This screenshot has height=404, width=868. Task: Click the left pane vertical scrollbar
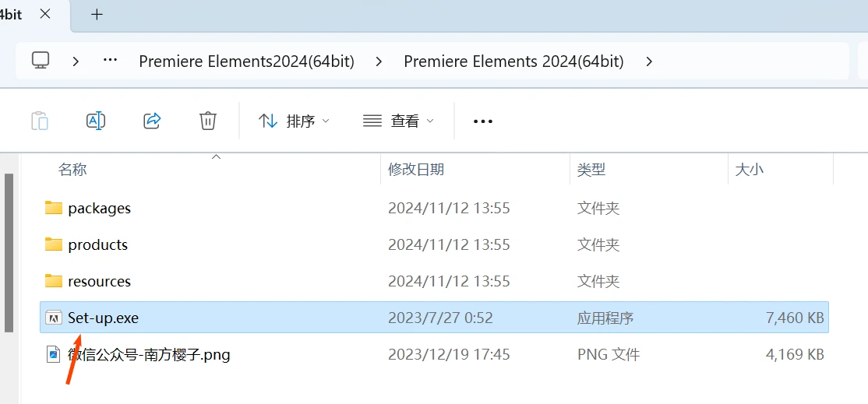9,249
